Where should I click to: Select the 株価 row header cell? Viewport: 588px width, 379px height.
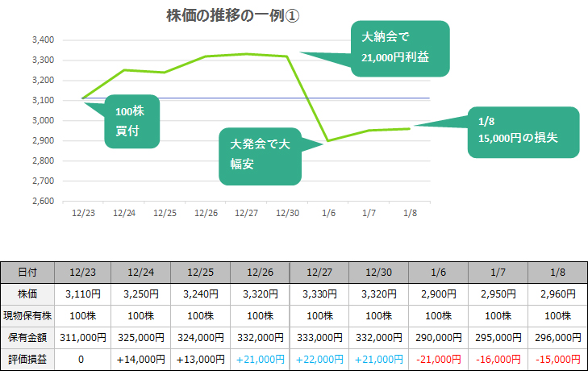tap(27, 294)
